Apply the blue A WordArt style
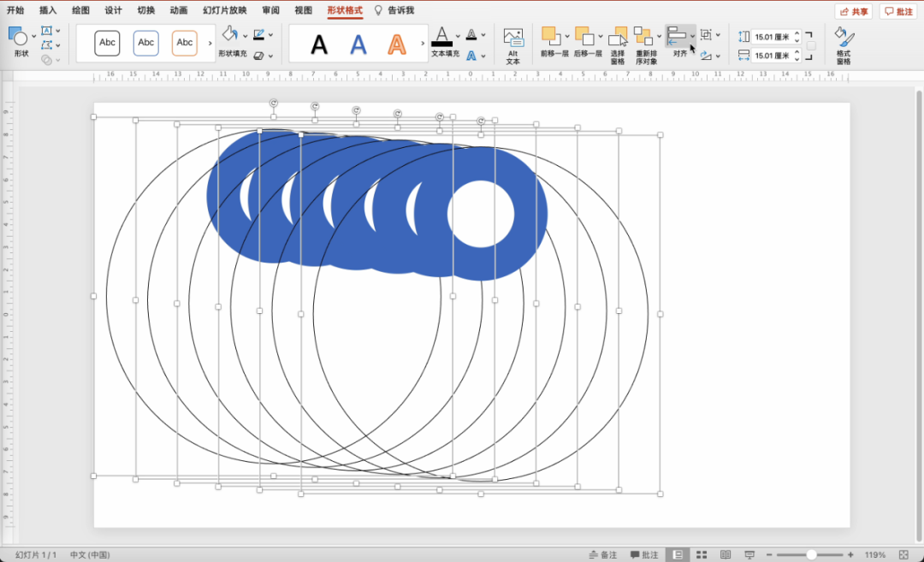This screenshot has width=924, height=562. pos(358,44)
